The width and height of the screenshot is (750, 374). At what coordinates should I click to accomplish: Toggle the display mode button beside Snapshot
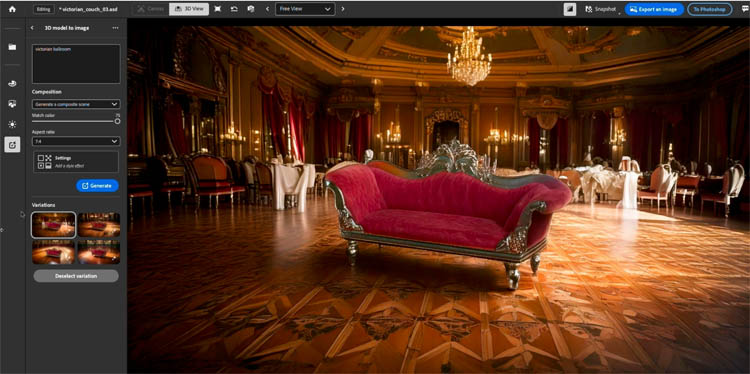(x=570, y=9)
